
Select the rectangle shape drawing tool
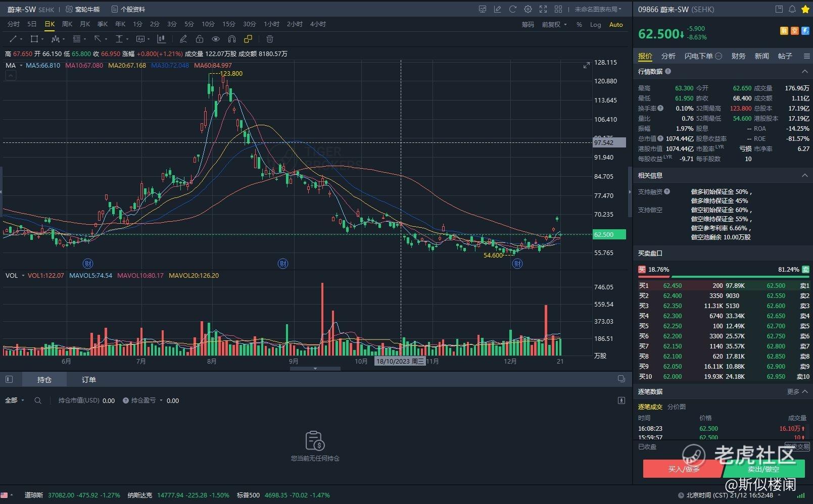tap(34, 39)
